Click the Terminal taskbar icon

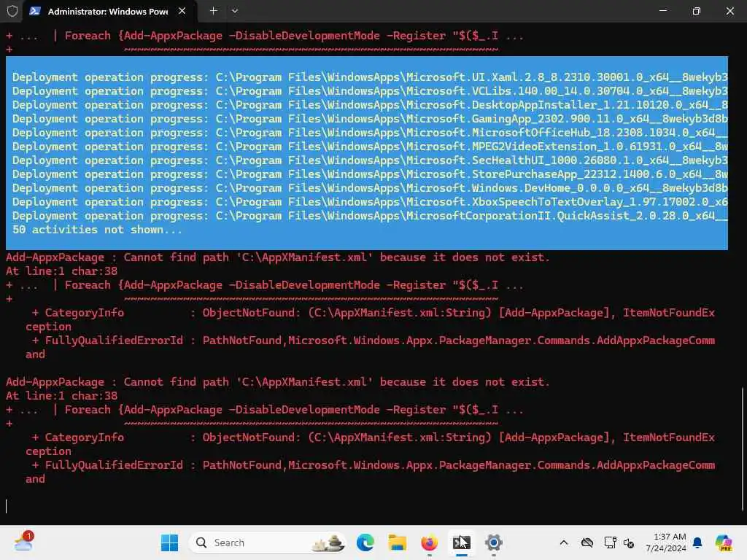pyautogui.click(x=461, y=542)
